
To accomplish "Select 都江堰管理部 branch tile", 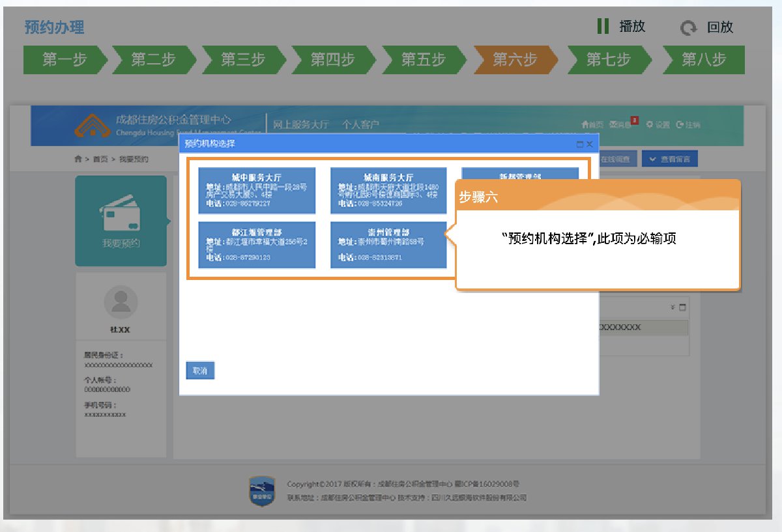I will point(257,245).
